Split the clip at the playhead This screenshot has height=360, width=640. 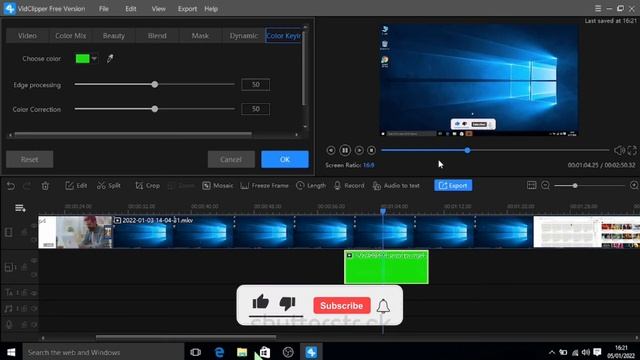(x=109, y=186)
